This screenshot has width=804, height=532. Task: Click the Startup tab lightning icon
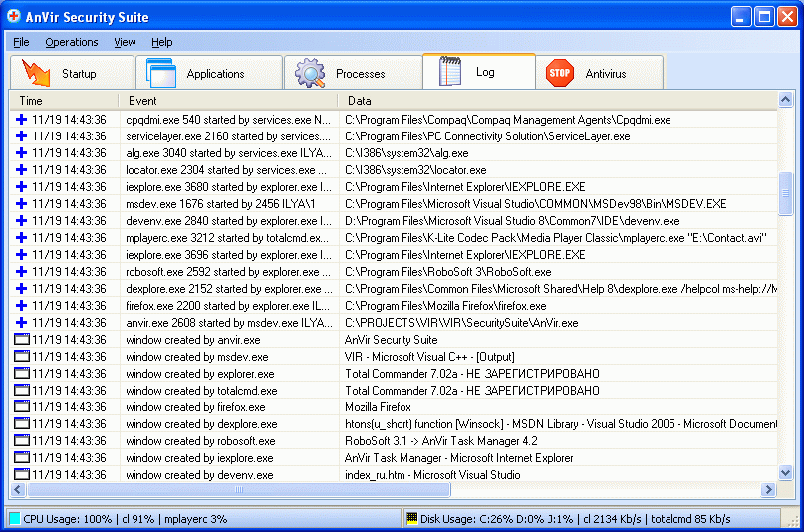pyautogui.click(x=36, y=73)
